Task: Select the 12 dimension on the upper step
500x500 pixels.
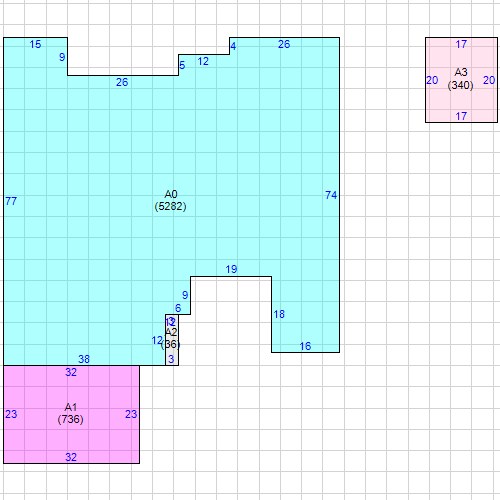Action: click(203, 61)
